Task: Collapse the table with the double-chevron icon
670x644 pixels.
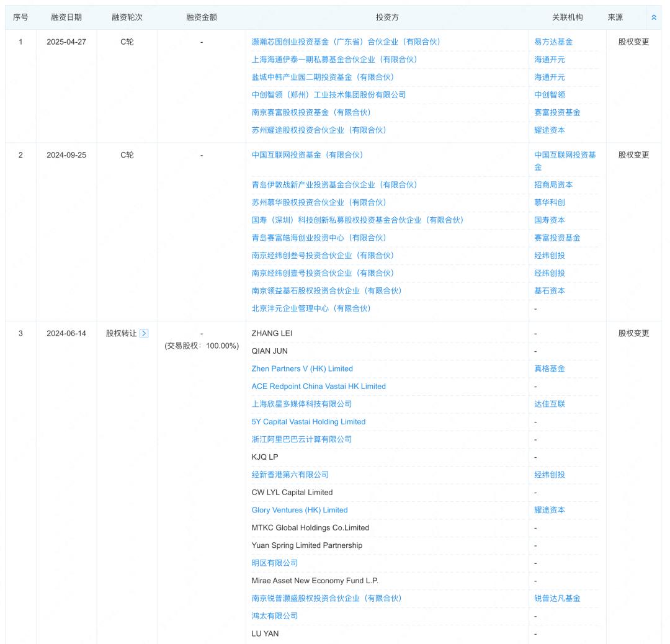Action: [653, 17]
